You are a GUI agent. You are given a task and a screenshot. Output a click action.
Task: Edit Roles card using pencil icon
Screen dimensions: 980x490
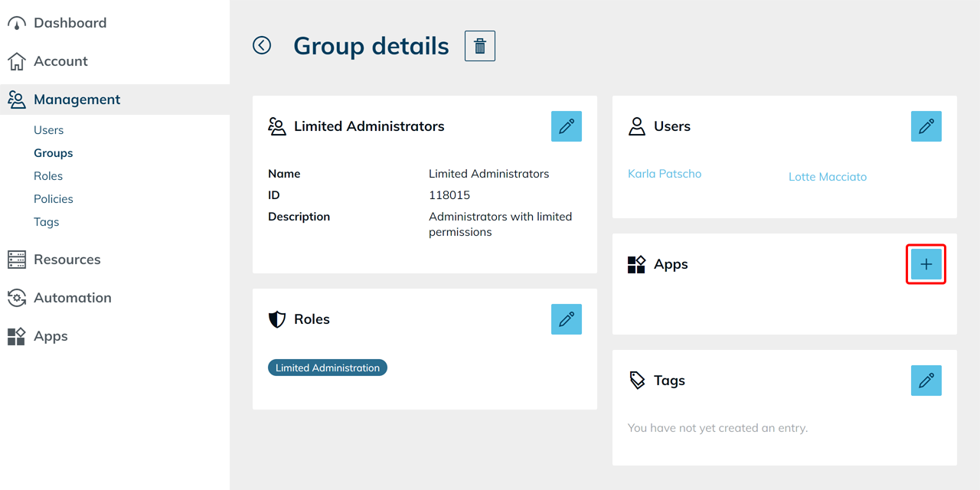pyautogui.click(x=567, y=319)
